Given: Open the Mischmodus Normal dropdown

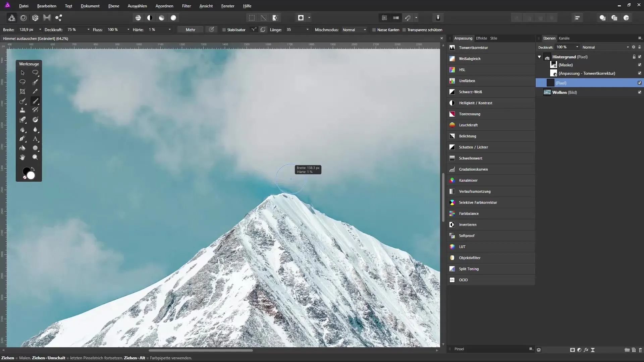Looking at the screenshot, I should pyautogui.click(x=354, y=30).
